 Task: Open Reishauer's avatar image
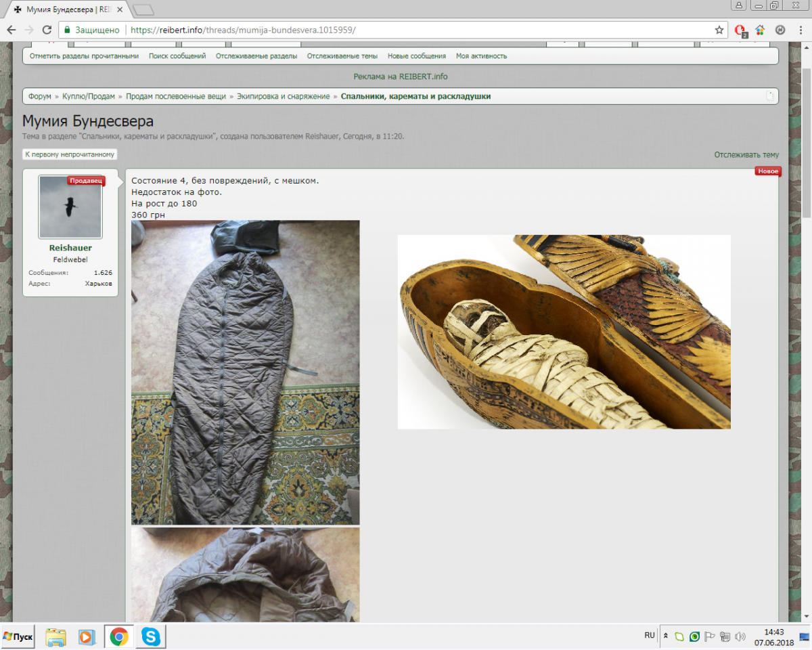click(x=70, y=207)
